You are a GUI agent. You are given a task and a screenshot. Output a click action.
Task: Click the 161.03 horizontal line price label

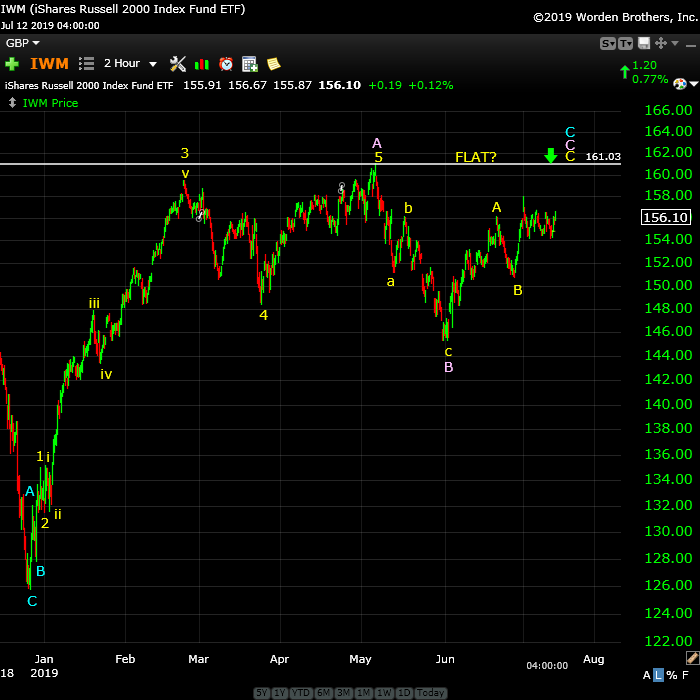(603, 157)
